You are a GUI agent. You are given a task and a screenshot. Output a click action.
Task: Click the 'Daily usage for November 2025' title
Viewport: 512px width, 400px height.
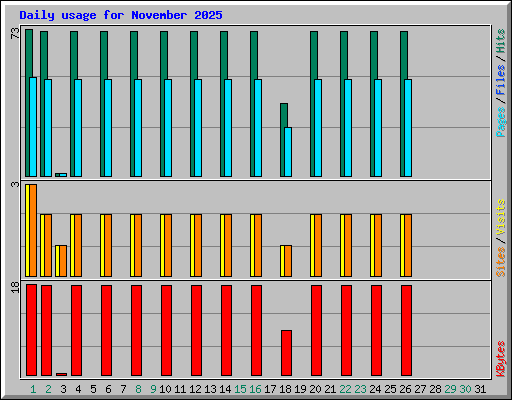(121, 15)
